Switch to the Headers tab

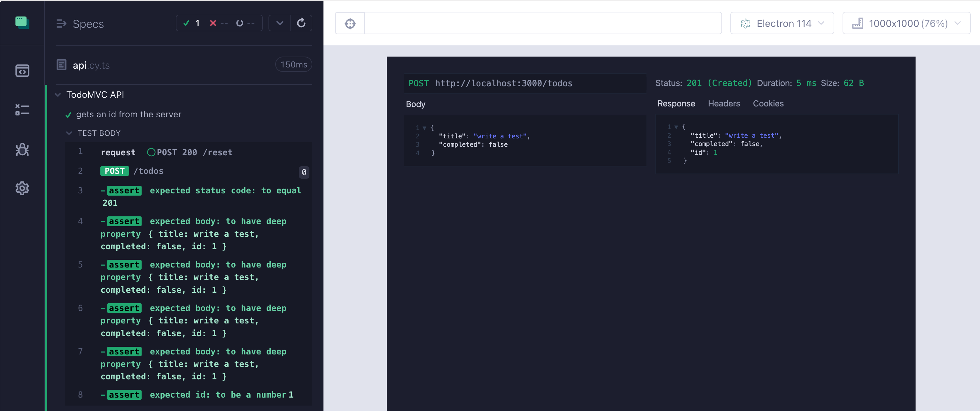pos(724,104)
